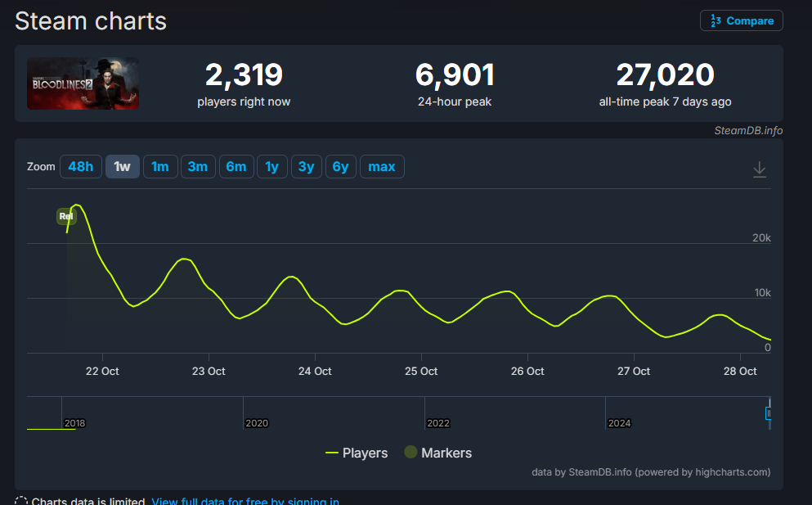Switch chart zoom to 1m
The width and height of the screenshot is (812, 505).
(x=160, y=166)
